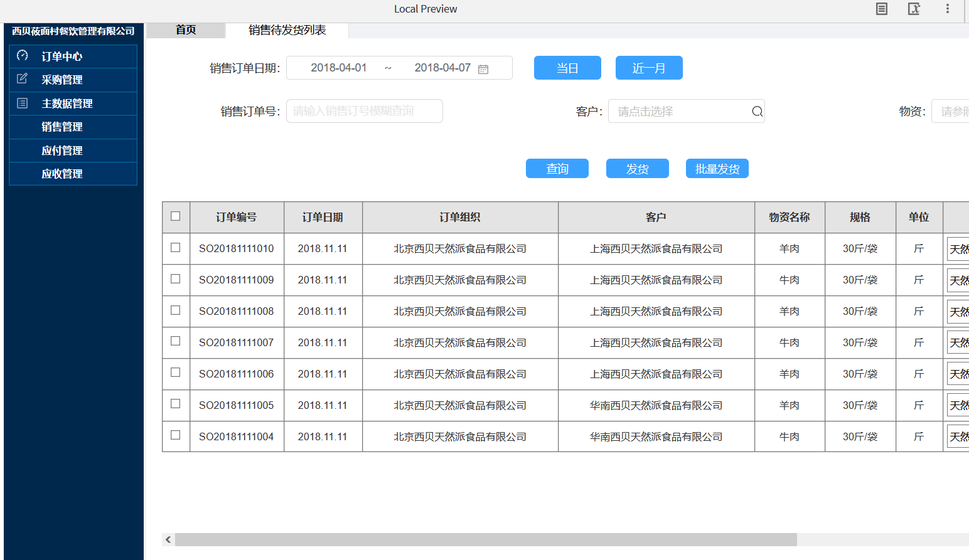Viewport: 969px width, 560px height.
Task: Open the three-dot more menu
Action: 948,9
